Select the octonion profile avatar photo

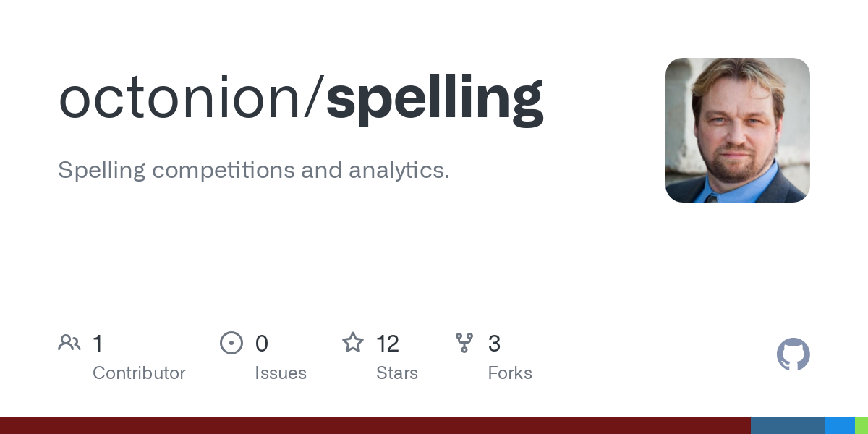tap(738, 130)
